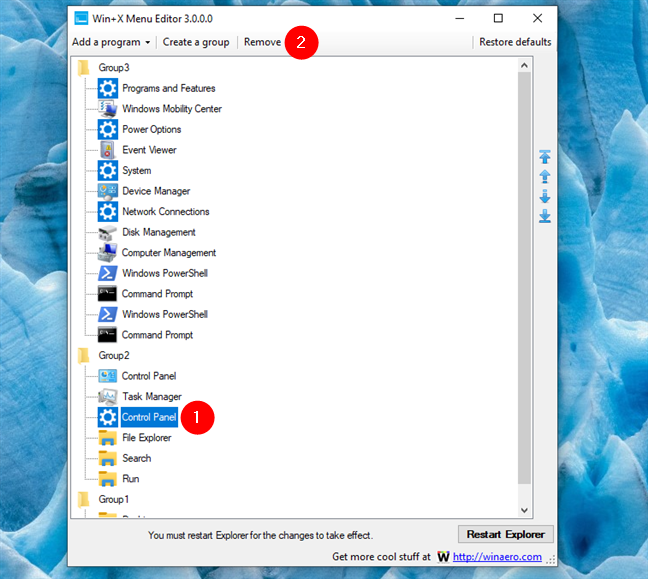Maximize the Win+X Menu Editor window
The height and width of the screenshot is (579, 648).
[x=498, y=18]
